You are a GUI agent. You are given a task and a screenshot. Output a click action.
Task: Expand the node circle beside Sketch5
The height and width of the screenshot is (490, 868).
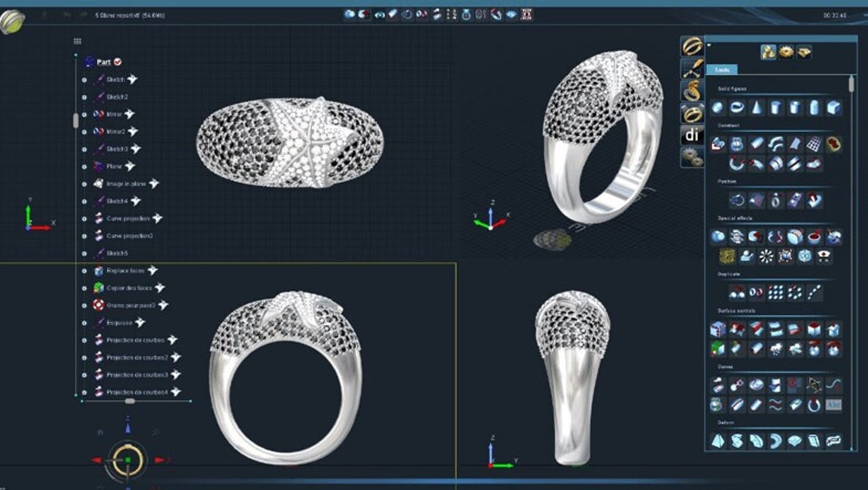pos(84,253)
